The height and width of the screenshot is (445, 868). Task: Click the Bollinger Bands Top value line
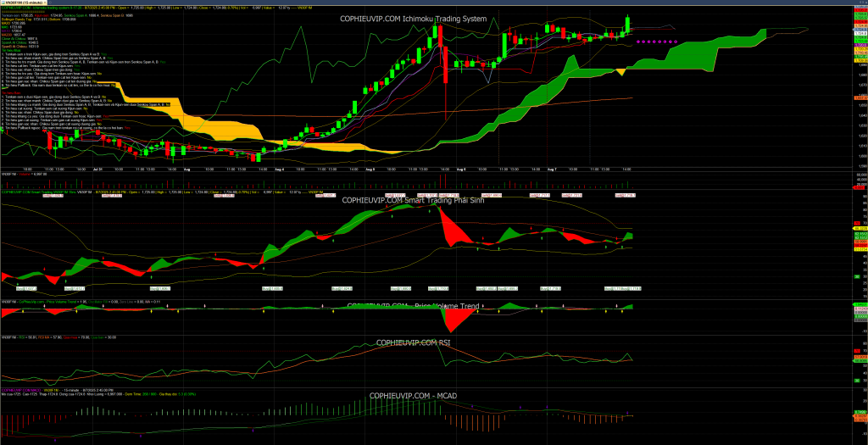click(24, 19)
